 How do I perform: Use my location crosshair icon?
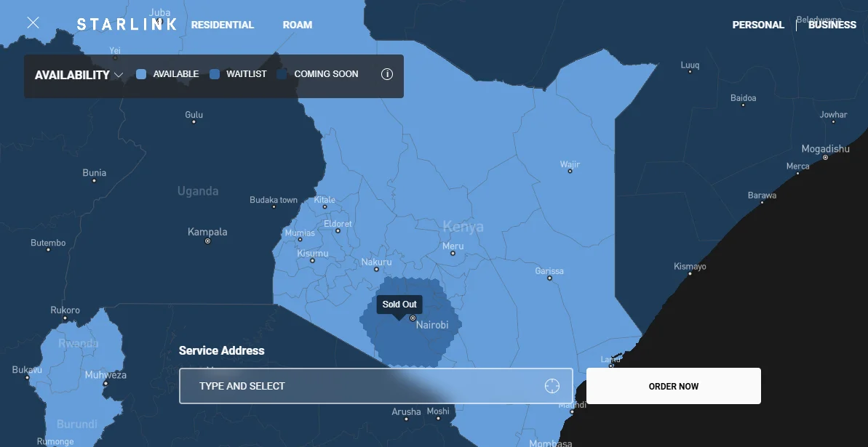[552, 386]
